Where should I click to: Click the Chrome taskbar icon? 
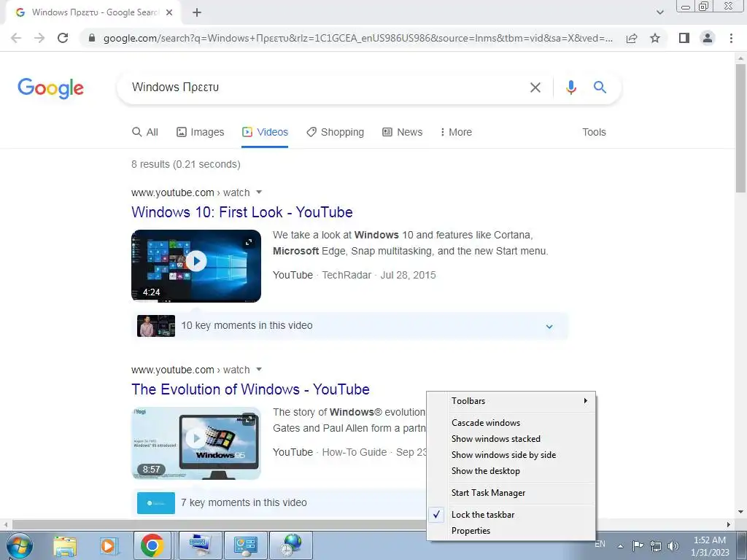click(x=152, y=545)
